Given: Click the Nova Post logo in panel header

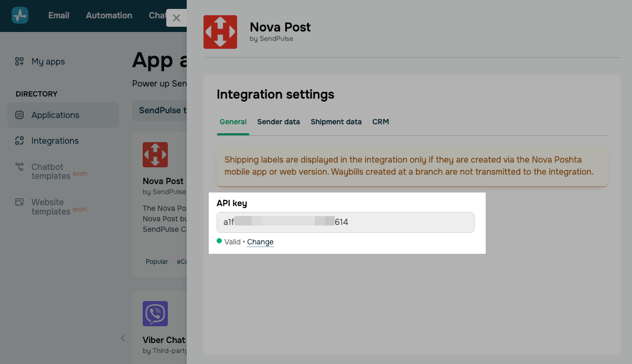Looking at the screenshot, I should coord(220,32).
